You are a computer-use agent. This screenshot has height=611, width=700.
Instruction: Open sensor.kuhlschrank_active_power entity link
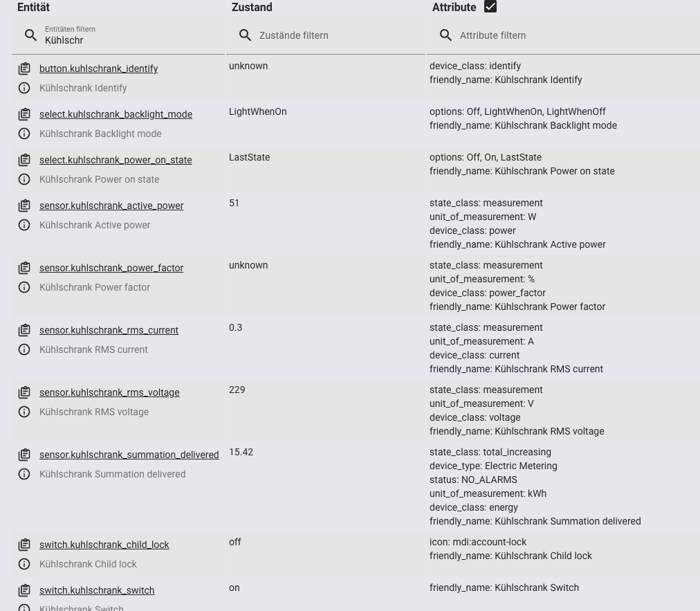tap(111, 206)
